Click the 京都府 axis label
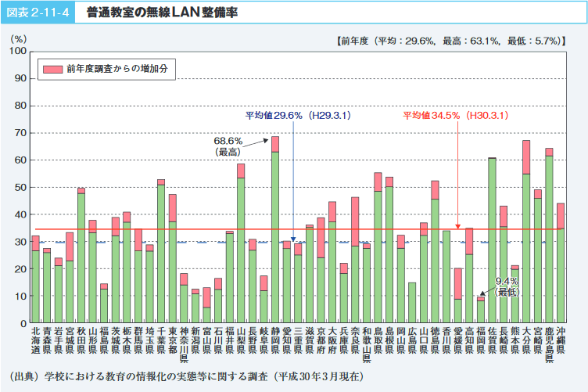This screenshot has height=392, width=588. [x=321, y=340]
